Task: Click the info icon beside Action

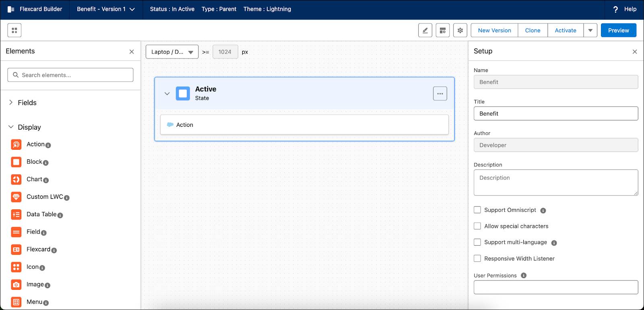Action: (x=48, y=145)
